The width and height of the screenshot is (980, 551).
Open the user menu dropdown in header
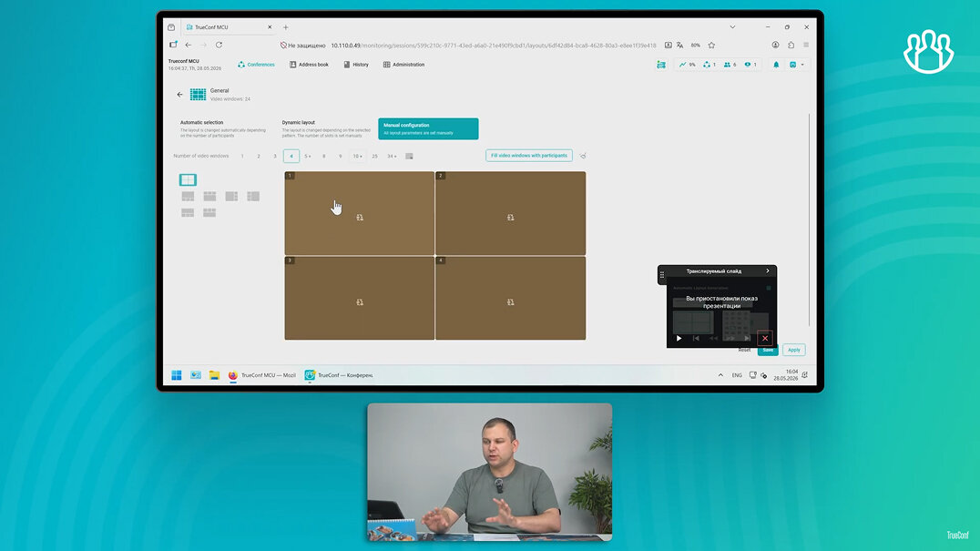click(x=796, y=65)
